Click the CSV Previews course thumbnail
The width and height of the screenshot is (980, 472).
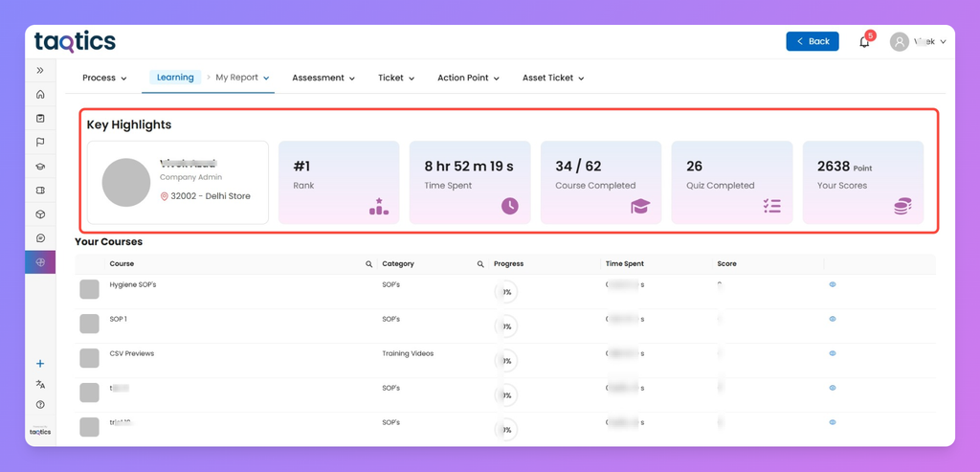(x=89, y=358)
